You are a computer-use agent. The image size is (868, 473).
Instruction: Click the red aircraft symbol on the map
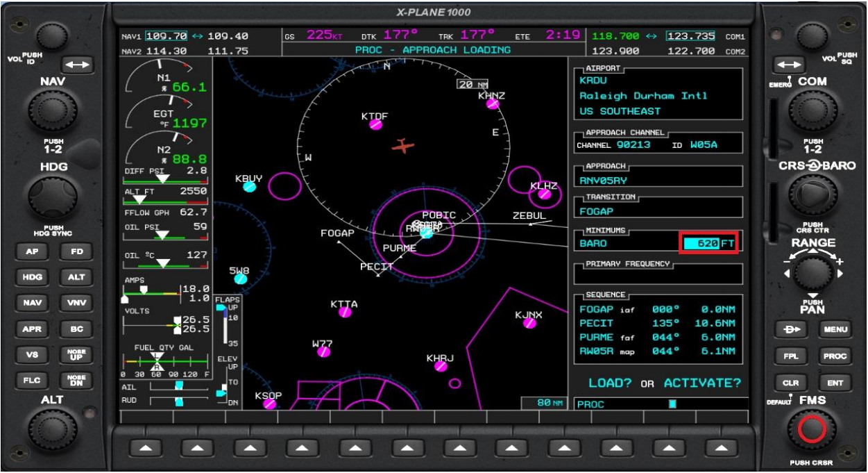coord(402,146)
